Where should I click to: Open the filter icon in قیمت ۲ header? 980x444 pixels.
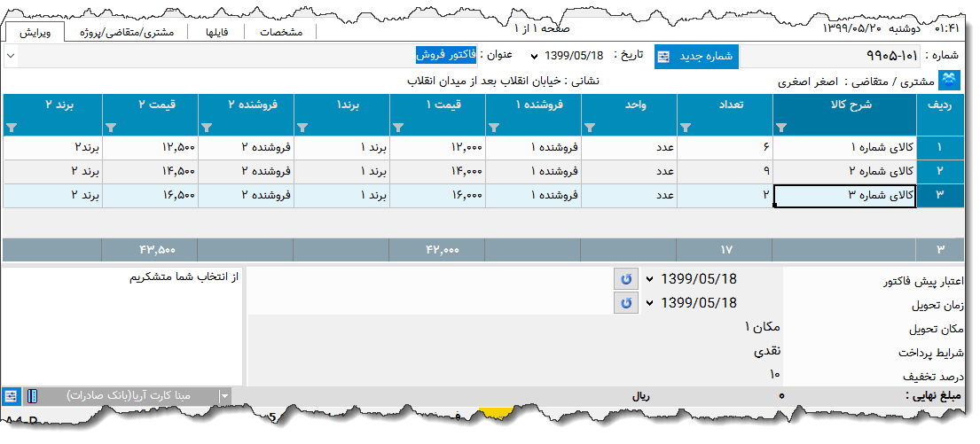tap(111, 128)
